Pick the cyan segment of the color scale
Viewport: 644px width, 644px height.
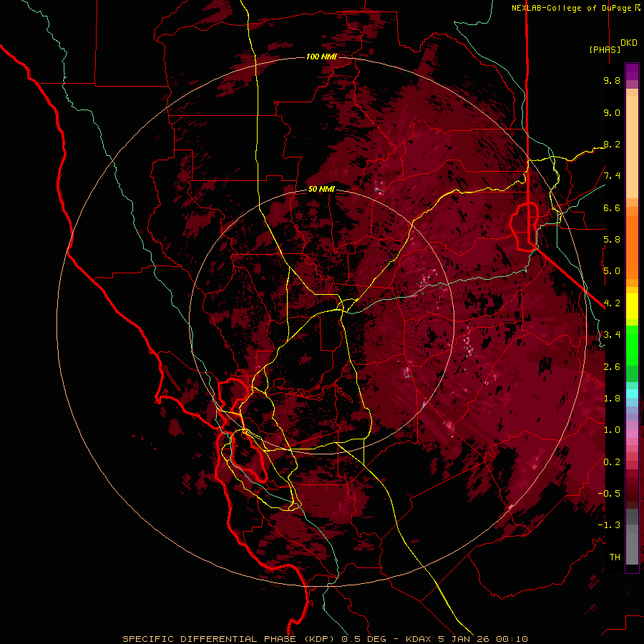[x=632, y=393]
